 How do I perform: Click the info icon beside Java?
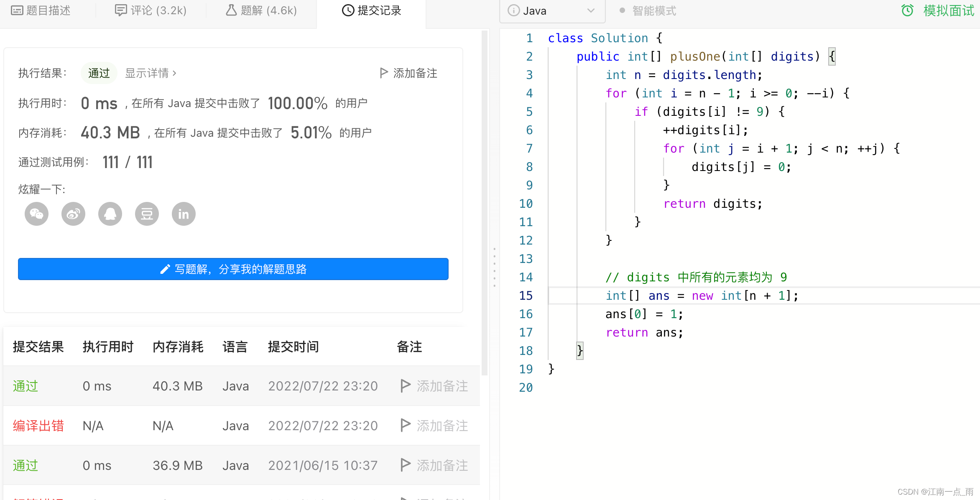[x=513, y=10]
